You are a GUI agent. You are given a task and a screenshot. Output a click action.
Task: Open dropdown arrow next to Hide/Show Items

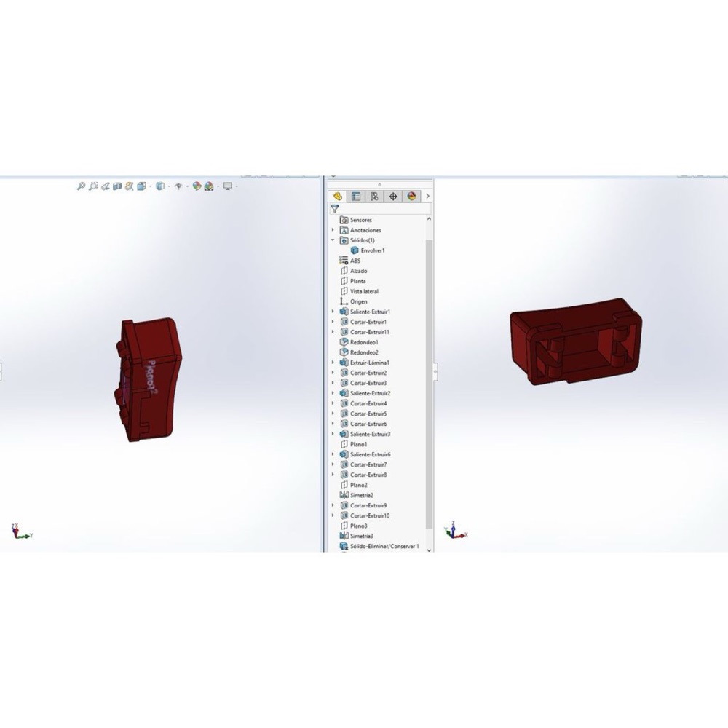pyautogui.click(x=187, y=186)
